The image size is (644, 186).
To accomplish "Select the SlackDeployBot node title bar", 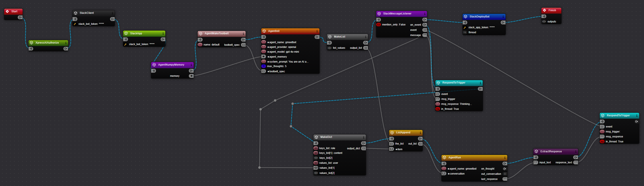I will point(484,17).
